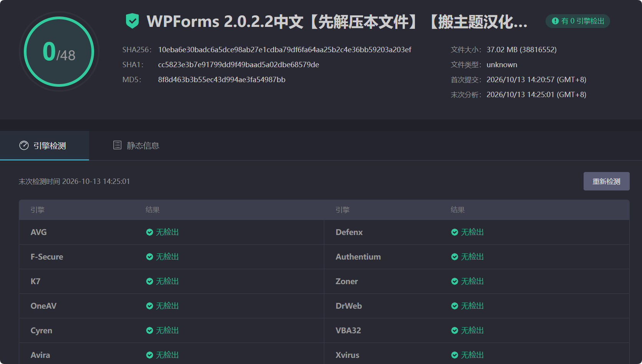Click the WPForms 2.0.2.2 file title
The height and width of the screenshot is (364, 642).
[337, 22]
